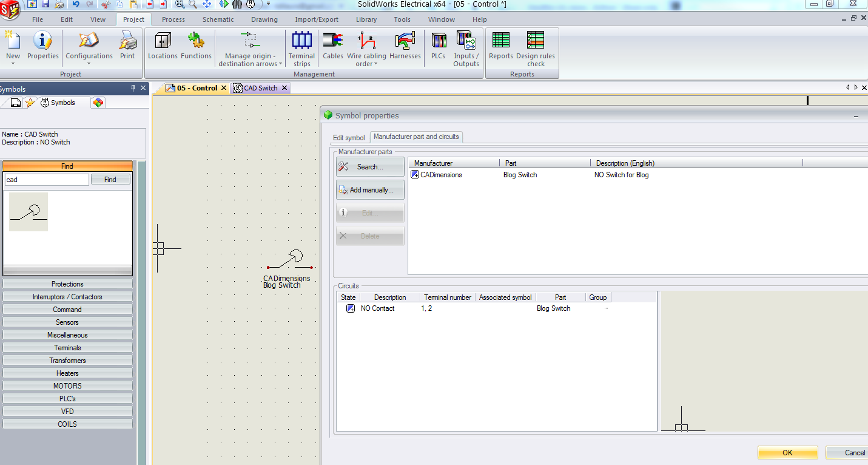Click Save icon in quick access toolbar
The height and width of the screenshot is (465, 868).
[44, 4]
